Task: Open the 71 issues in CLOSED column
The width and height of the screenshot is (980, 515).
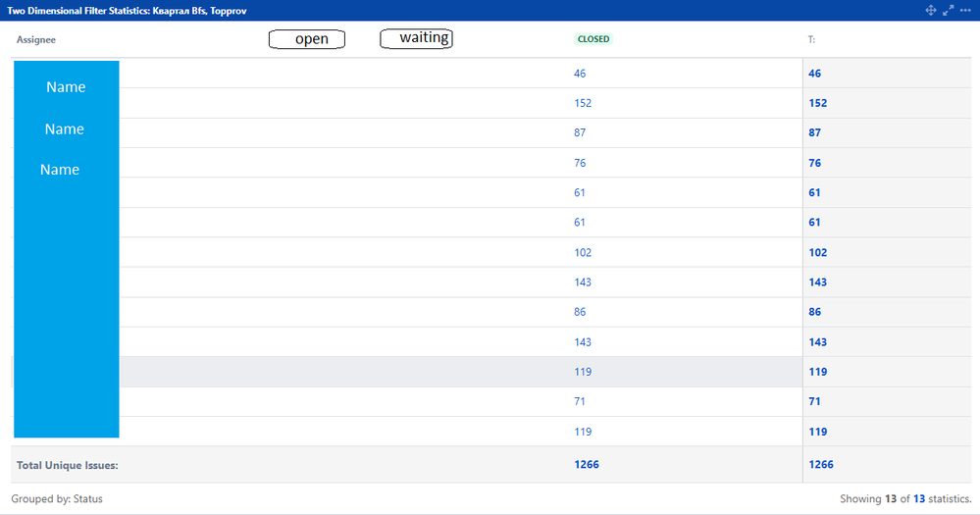Action: (x=580, y=401)
